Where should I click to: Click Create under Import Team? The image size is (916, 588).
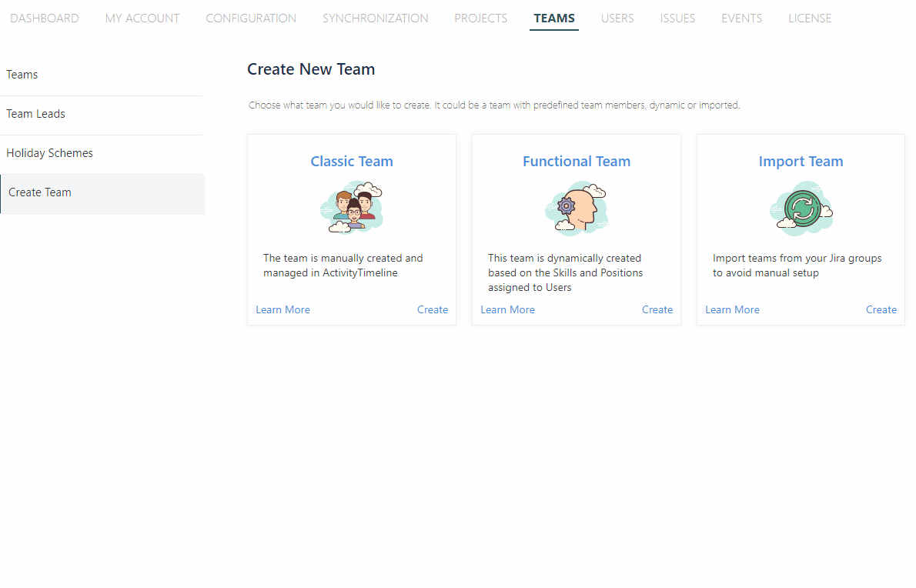pyautogui.click(x=881, y=309)
